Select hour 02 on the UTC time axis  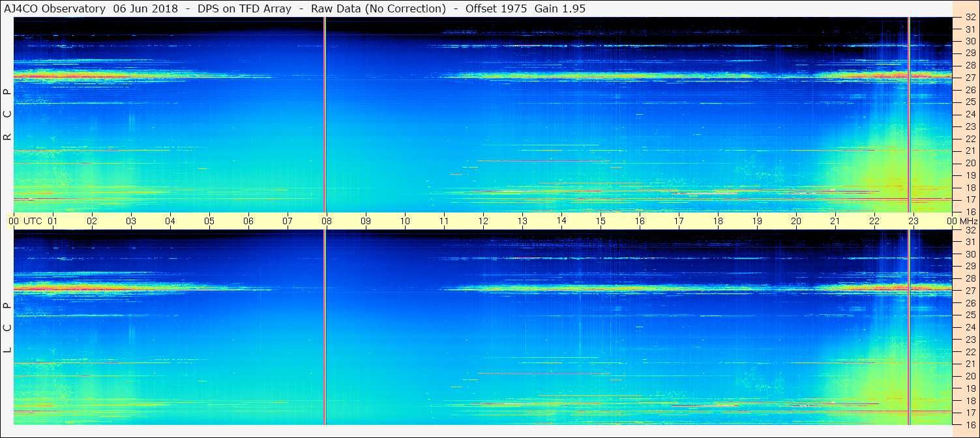click(92, 221)
